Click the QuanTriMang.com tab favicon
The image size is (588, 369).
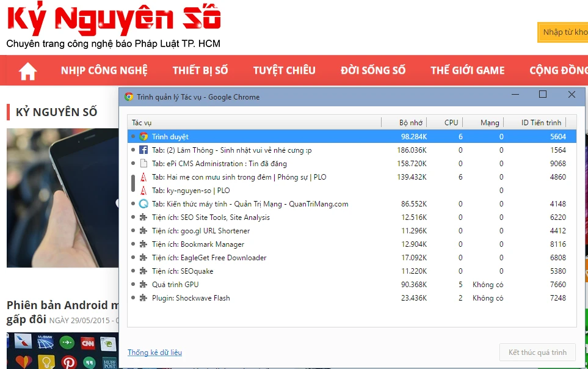click(143, 204)
